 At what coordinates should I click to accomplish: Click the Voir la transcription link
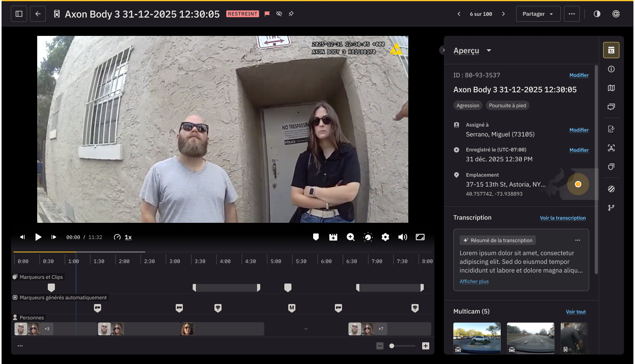coord(562,218)
